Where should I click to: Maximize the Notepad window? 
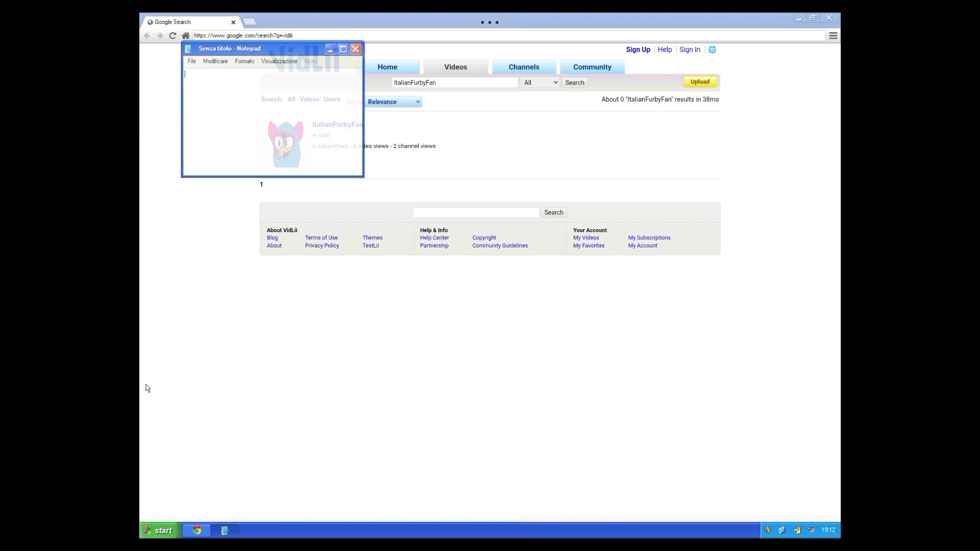click(343, 49)
